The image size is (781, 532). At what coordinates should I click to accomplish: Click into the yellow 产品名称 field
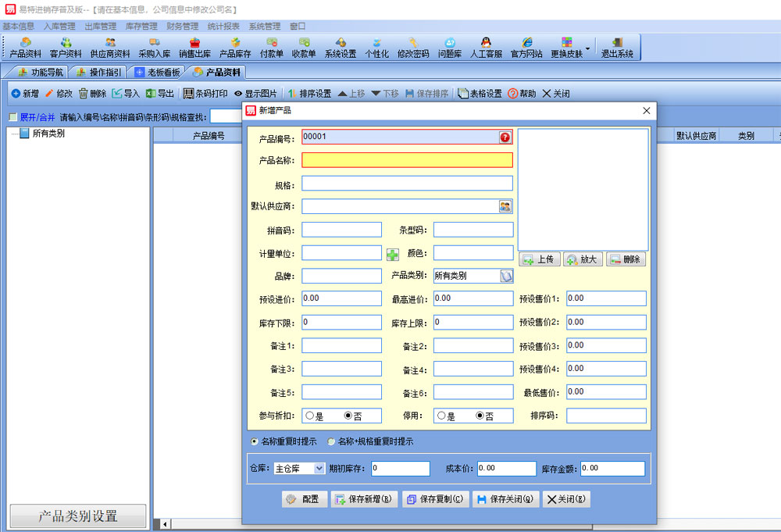coord(406,160)
